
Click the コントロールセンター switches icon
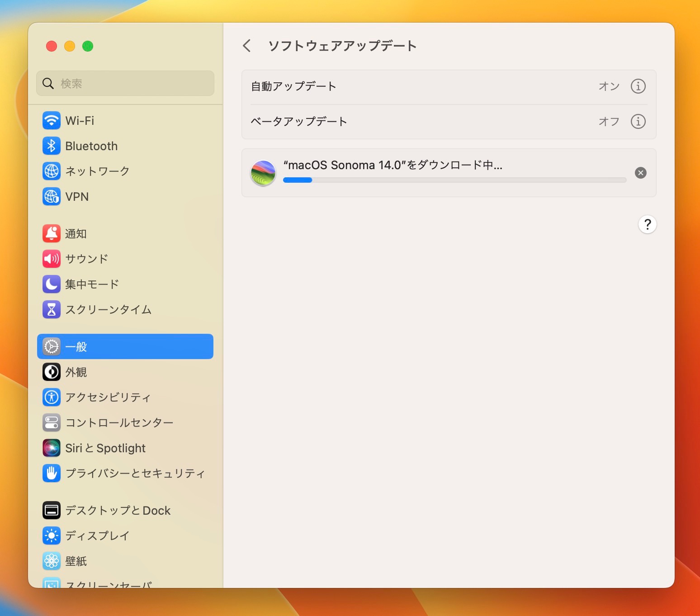click(52, 422)
